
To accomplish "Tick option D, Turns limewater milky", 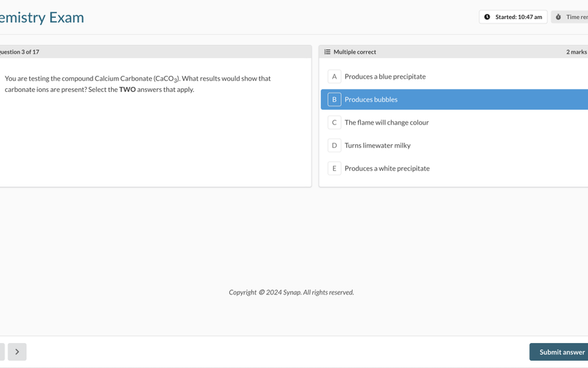I will click(378, 146).
